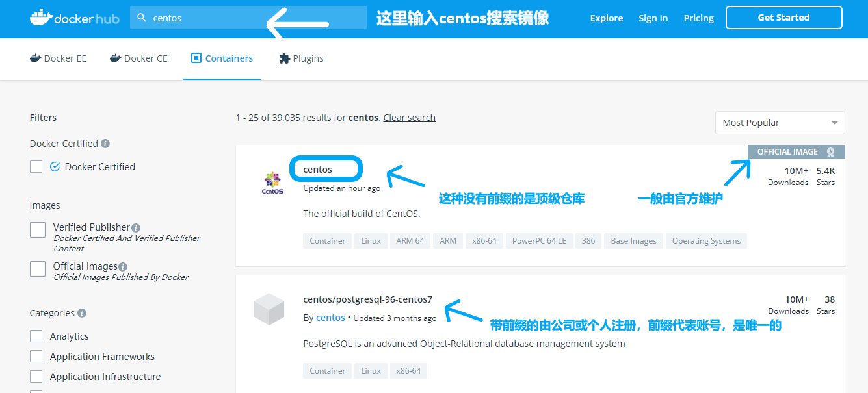The height and width of the screenshot is (393, 868).
Task: Click the search magnifier icon
Action: click(142, 18)
